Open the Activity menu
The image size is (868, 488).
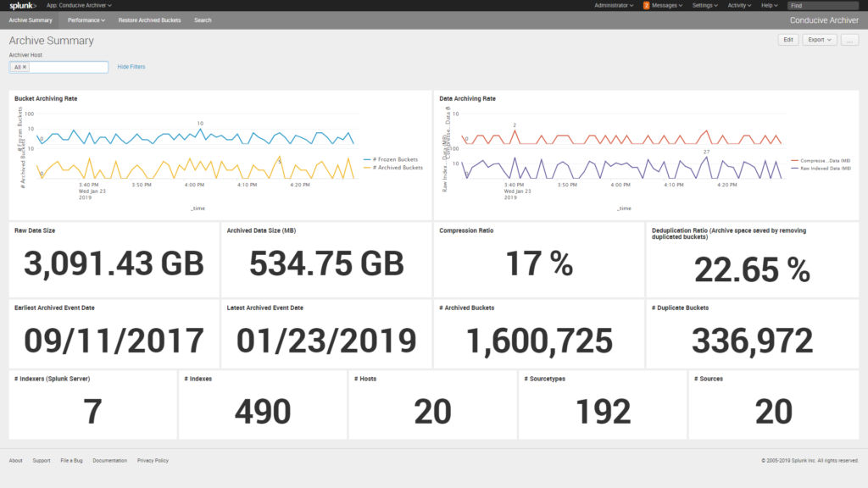[739, 6]
